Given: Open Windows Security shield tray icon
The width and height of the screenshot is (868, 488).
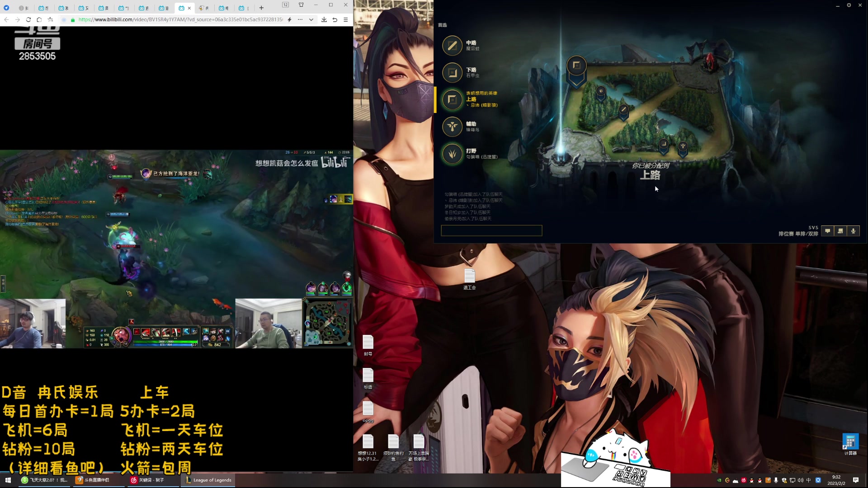Looking at the screenshot, I should click(x=784, y=480).
